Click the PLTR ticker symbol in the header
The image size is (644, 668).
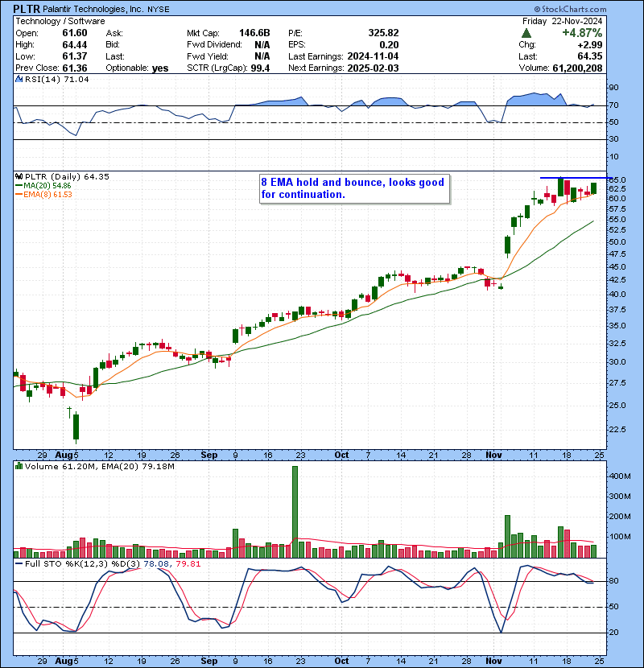click(x=27, y=9)
